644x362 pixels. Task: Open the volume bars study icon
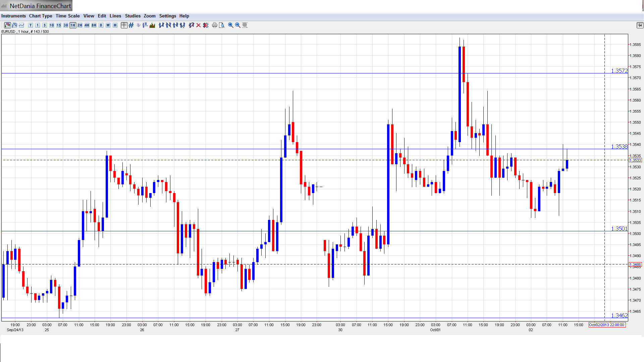tap(152, 25)
